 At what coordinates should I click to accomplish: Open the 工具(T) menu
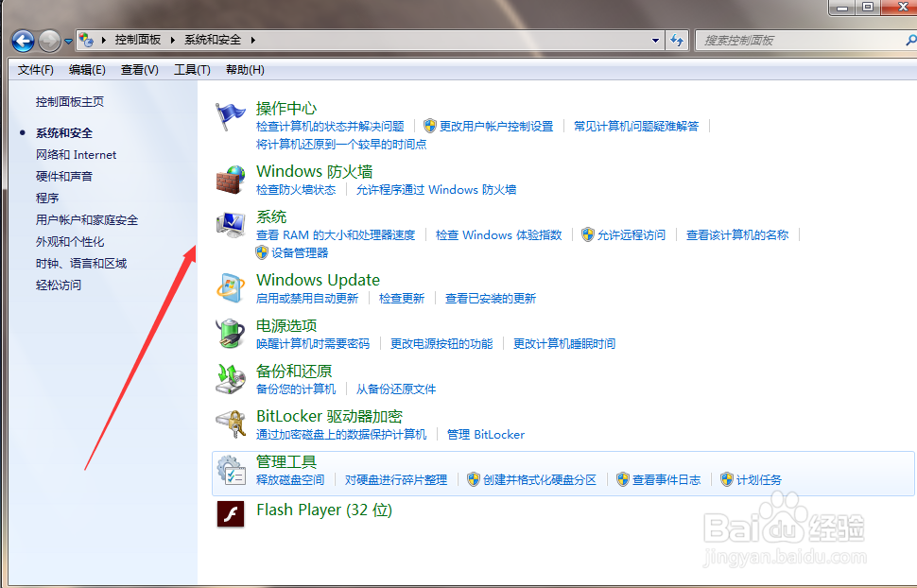[193, 70]
